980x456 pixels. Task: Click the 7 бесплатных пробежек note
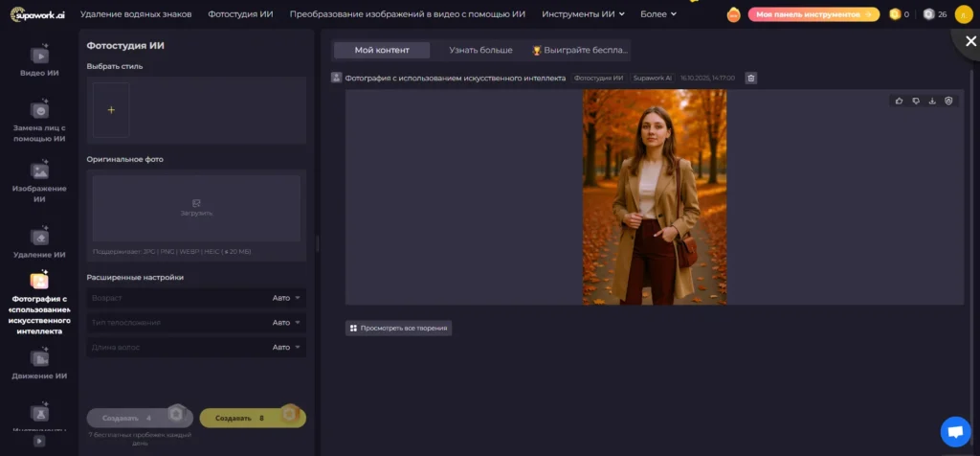(x=140, y=439)
